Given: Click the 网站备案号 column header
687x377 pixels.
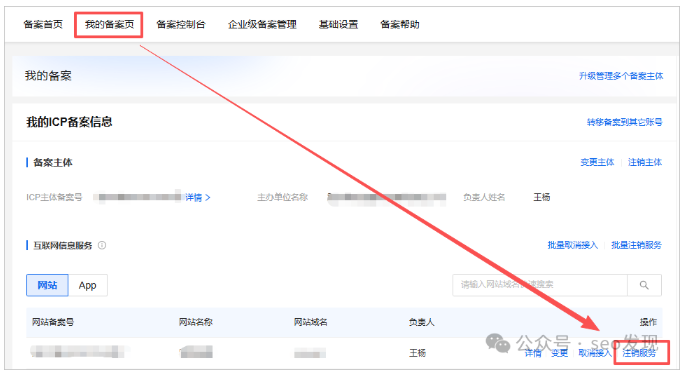Looking at the screenshot, I should pos(53,322).
